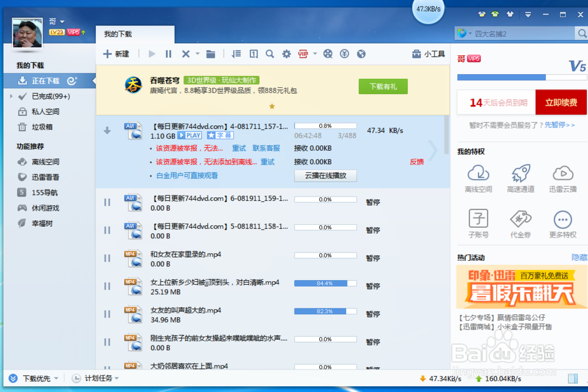Image resolution: width=588 pixels, height=392 pixels.
Task: Resume the 和女友在家里录的.mp4 paused download
Action: [107, 258]
